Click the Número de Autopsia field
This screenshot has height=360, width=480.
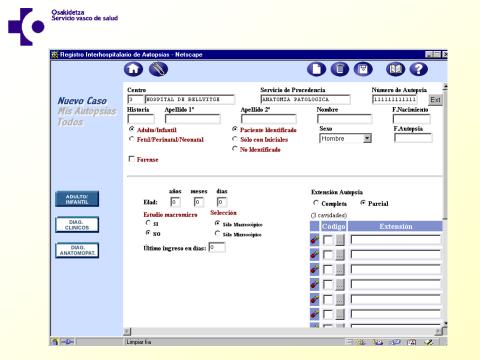point(395,99)
